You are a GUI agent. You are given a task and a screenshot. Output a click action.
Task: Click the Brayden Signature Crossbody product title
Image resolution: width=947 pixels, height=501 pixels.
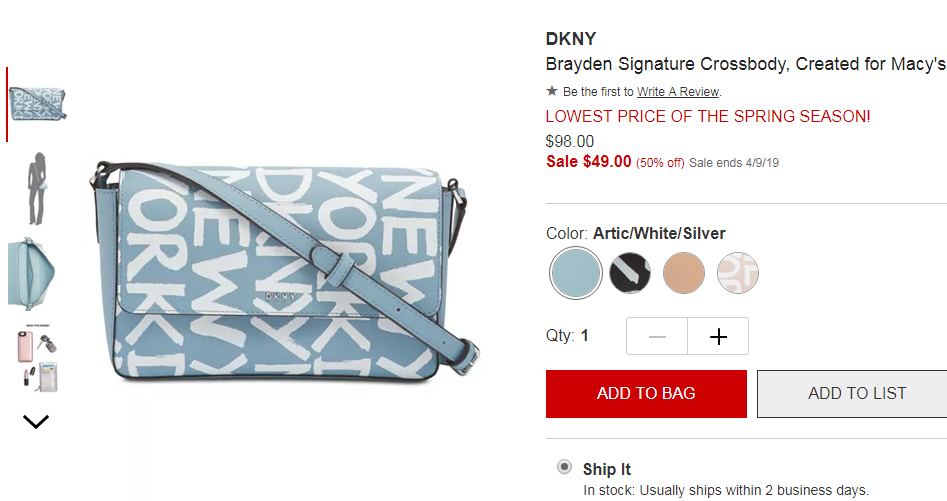746,64
